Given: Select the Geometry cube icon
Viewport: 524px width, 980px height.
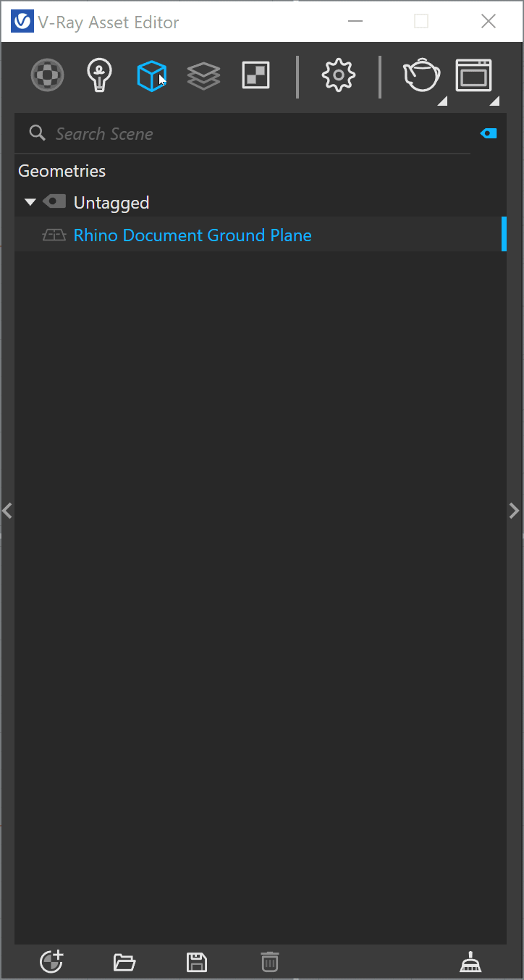Looking at the screenshot, I should coord(151,75).
